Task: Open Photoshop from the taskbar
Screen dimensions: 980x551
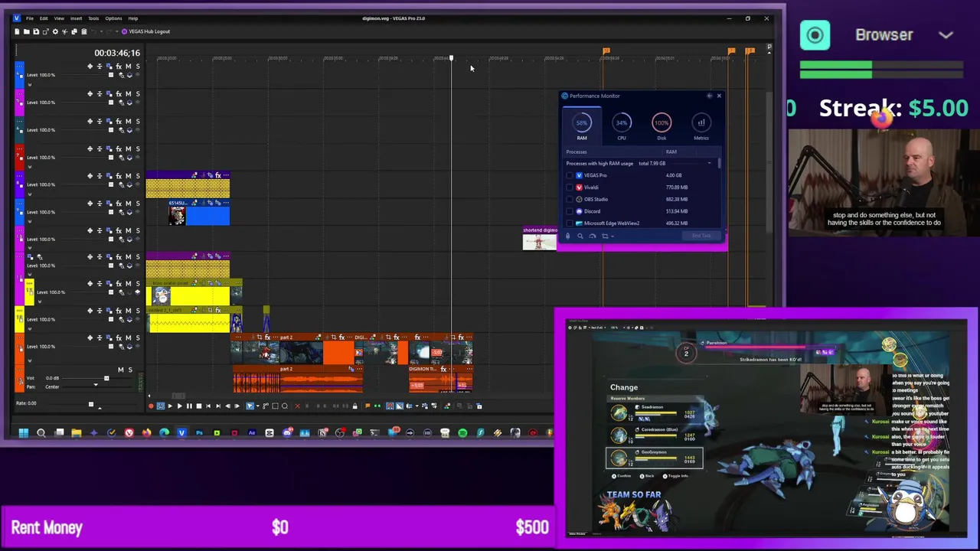Action: click(x=199, y=432)
